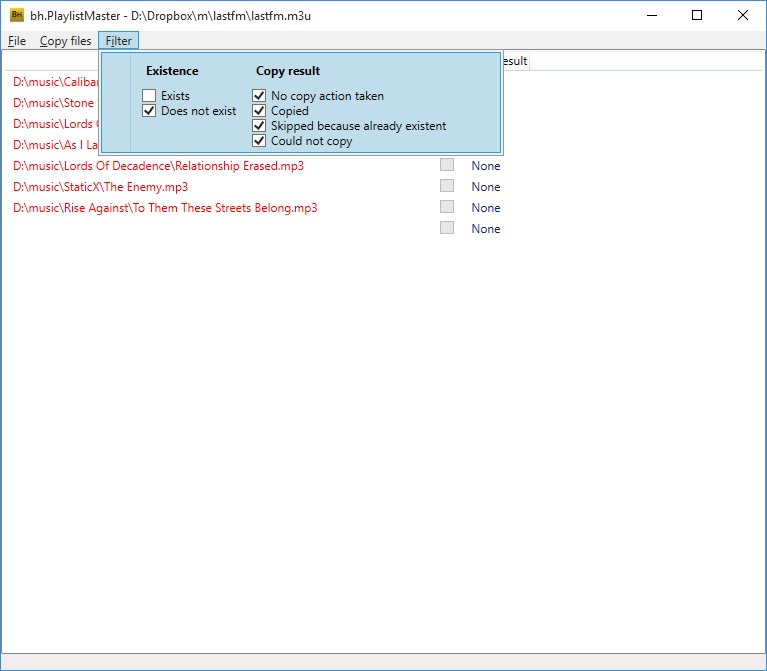Viewport: 767px width, 671px height.
Task: Select the Relationship Erased.mp3 playlist entry
Action: [x=158, y=166]
